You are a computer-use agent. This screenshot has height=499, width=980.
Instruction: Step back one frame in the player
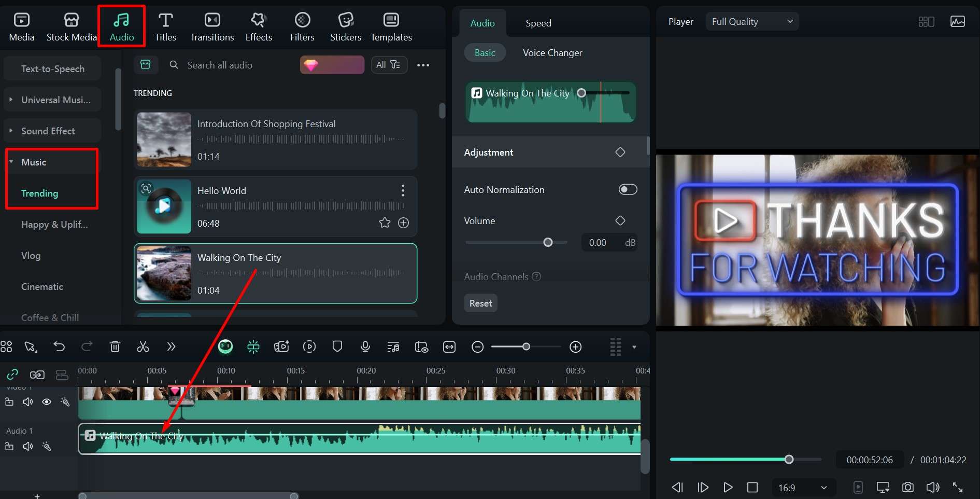pyautogui.click(x=677, y=488)
